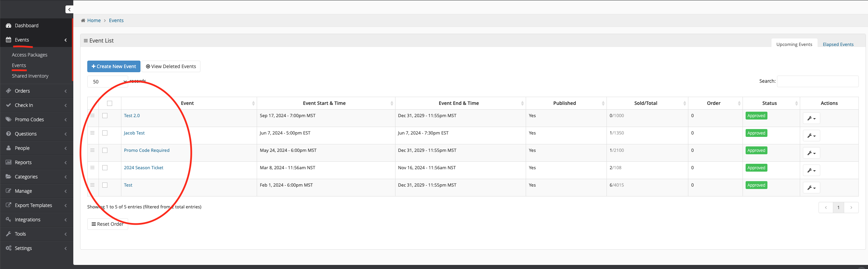Focus the Search input field
868x269 pixels.
[818, 81]
